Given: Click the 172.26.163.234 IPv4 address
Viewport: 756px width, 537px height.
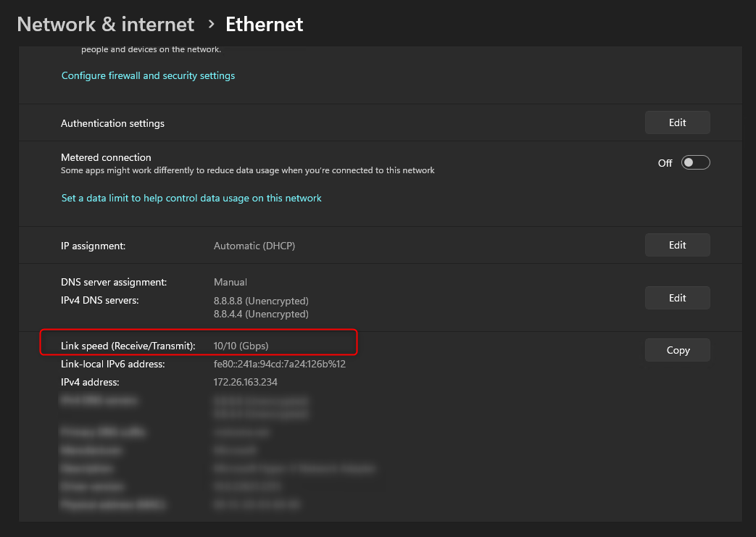Looking at the screenshot, I should [246, 382].
